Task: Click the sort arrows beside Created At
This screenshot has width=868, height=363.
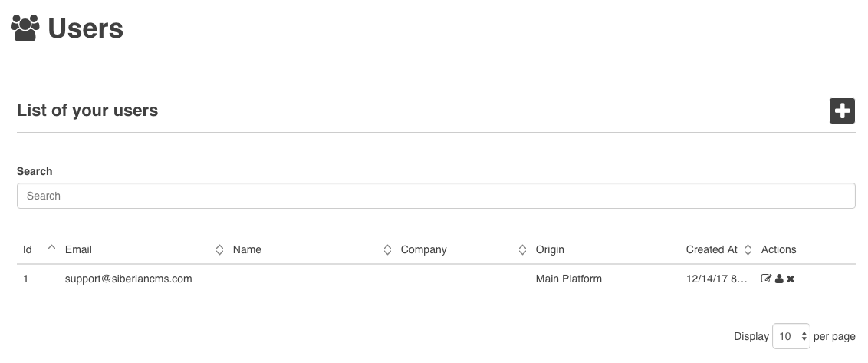Action: pos(748,249)
